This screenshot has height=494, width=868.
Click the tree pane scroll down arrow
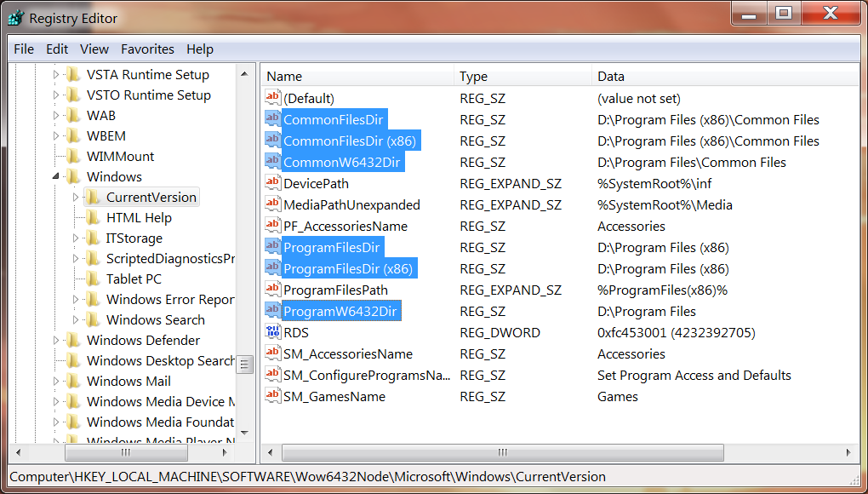point(245,433)
